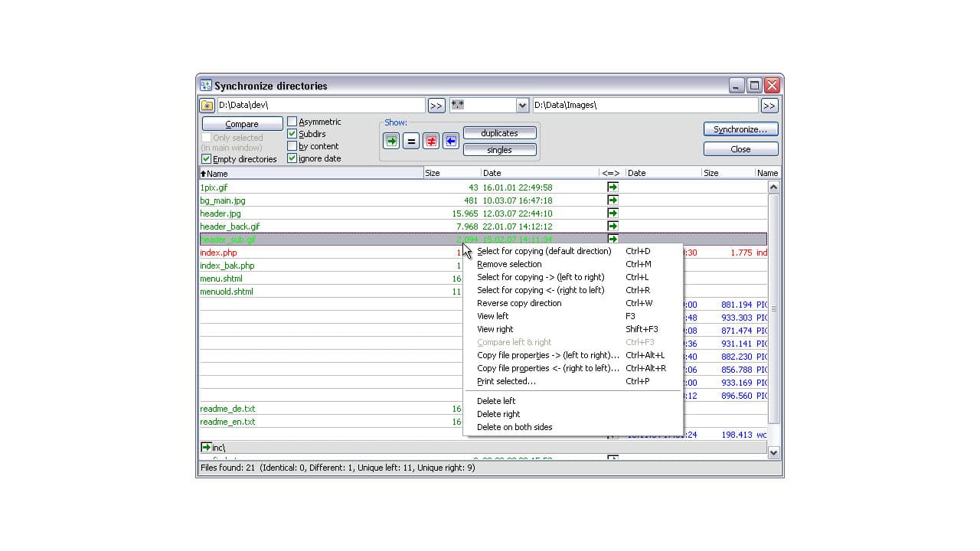
Task: Show files marked for copying rightwards
Action: point(391,141)
